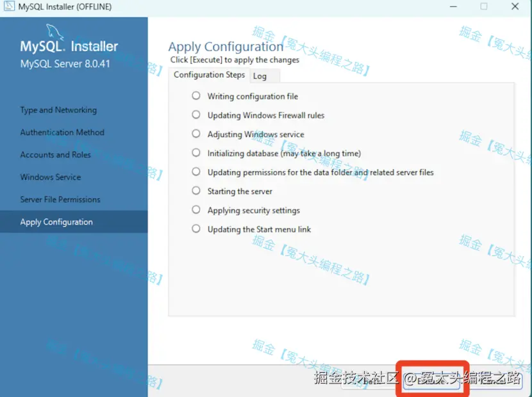Click circle beside Applying security settings

coord(196,209)
